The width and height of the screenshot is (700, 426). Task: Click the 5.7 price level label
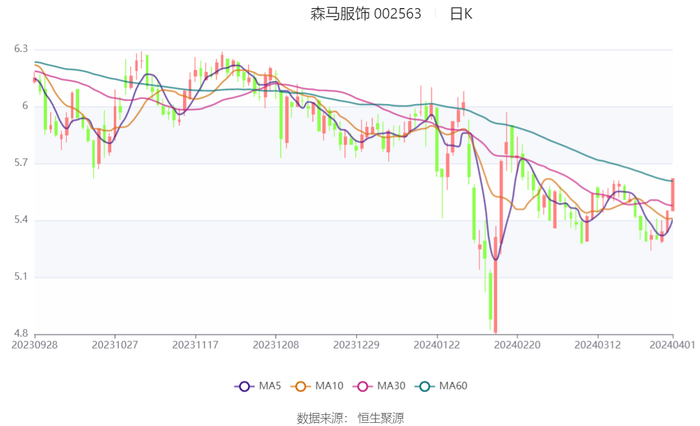coord(20,163)
